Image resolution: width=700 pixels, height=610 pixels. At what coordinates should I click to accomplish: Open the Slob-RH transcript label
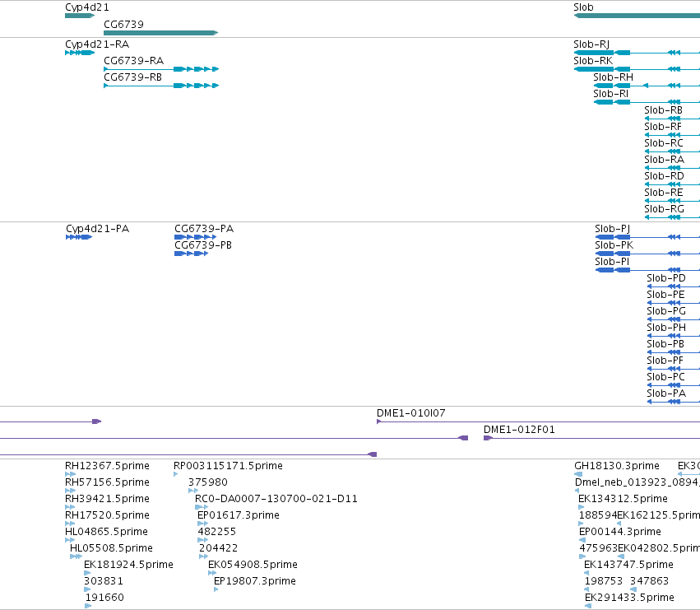click(x=613, y=77)
